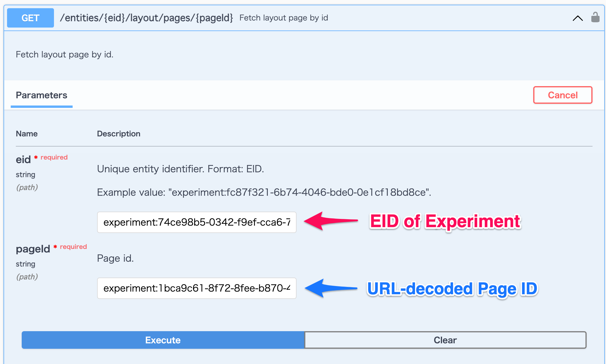Collapse the endpoint with the chevron arrow
This screenshot has height=364, width=606.
(x=578, y=18)
